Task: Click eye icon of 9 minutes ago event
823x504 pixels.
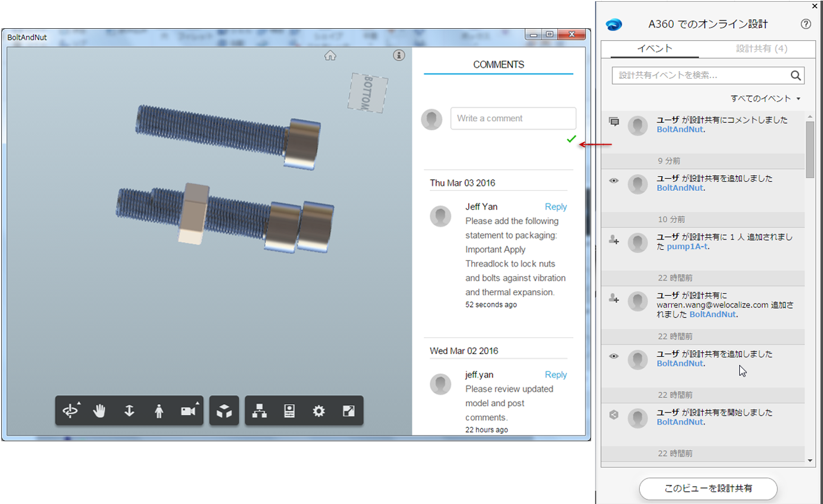Action: coord(614,181)
